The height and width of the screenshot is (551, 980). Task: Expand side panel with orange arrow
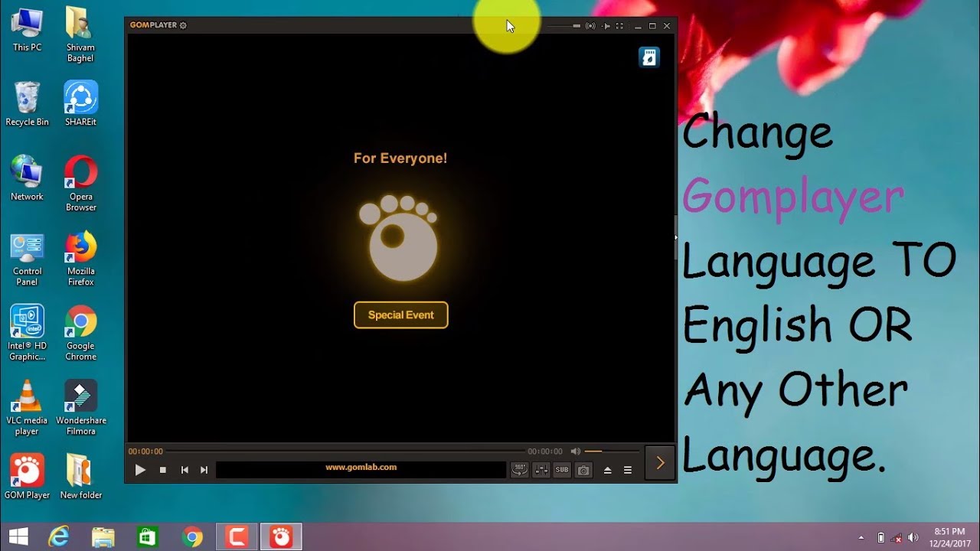[660, 462]
